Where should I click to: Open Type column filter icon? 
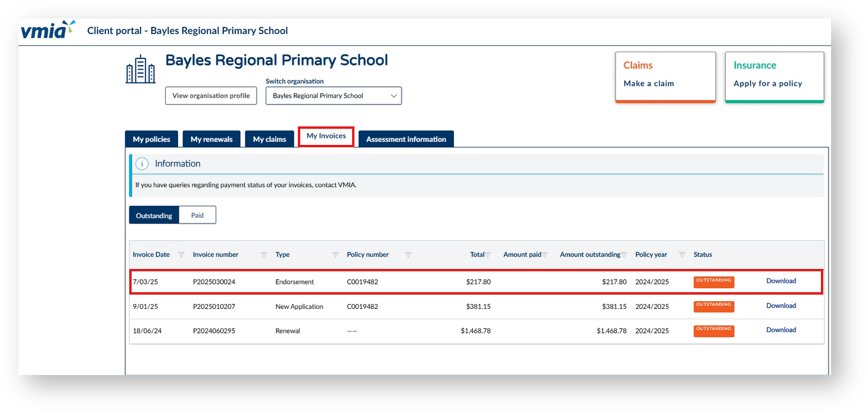(335, 255)
